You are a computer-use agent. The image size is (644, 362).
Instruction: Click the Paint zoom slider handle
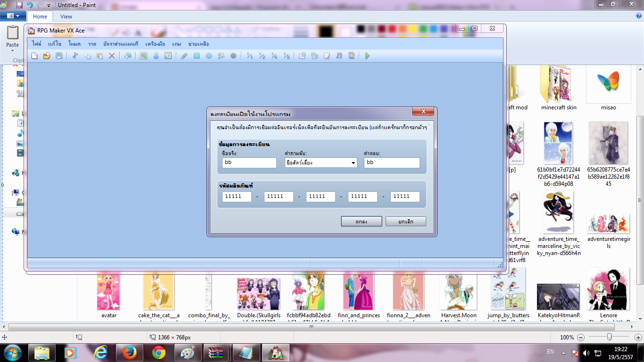pos(609,337)
